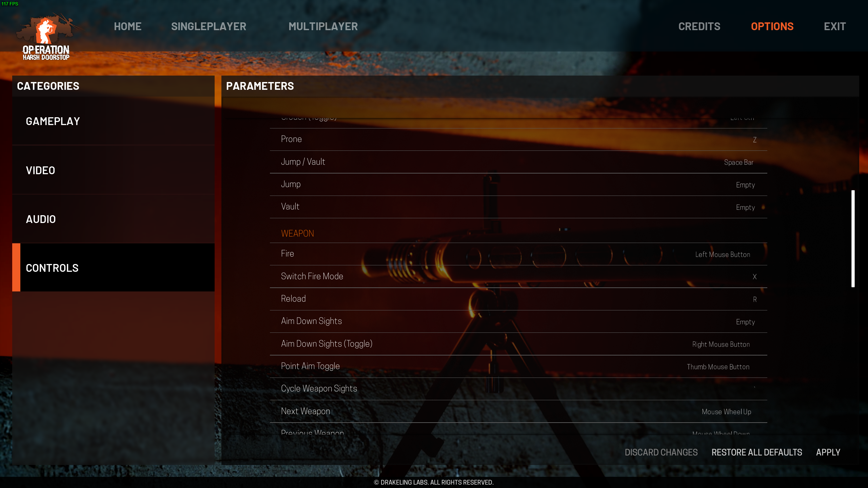
Task: Go to the Singleplayer menu
Action: tap(209, 26)
